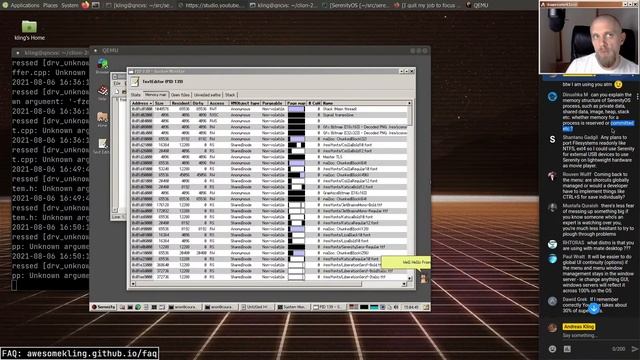Sort table by the Purgeable column header
640x360 pixels.
(273, 103)
